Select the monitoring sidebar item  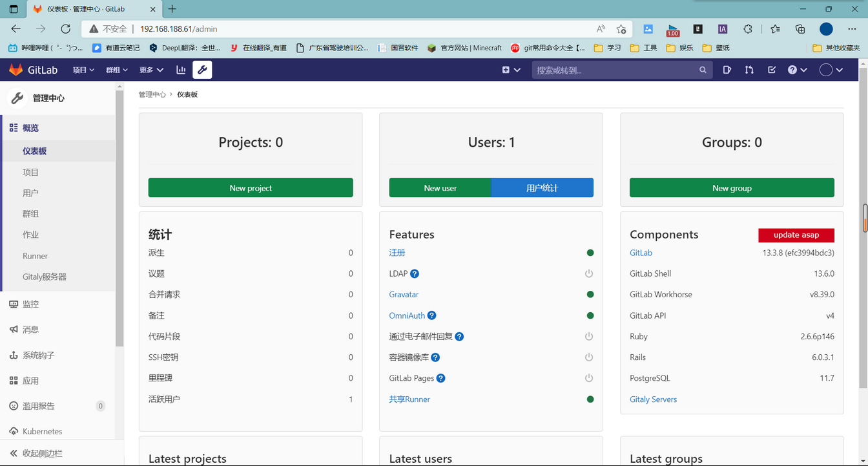pyautogui.click(x=30, y=304)
